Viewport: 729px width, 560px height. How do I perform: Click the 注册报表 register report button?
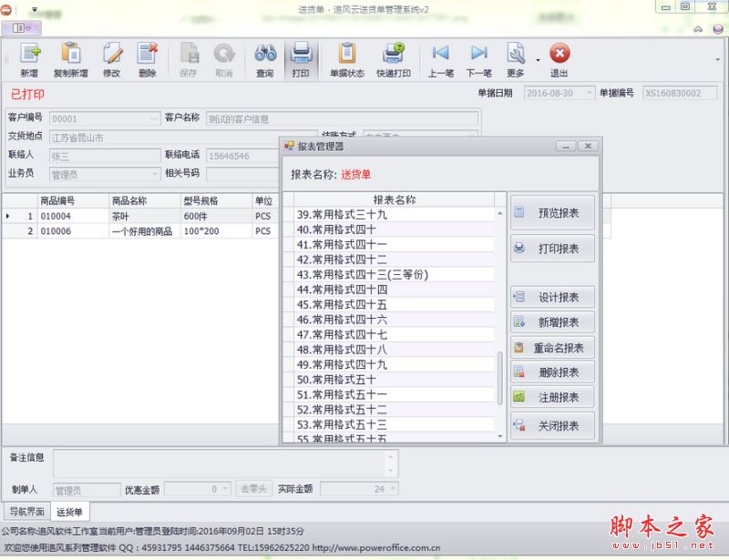pyautogui.click(x=552, y=397)
